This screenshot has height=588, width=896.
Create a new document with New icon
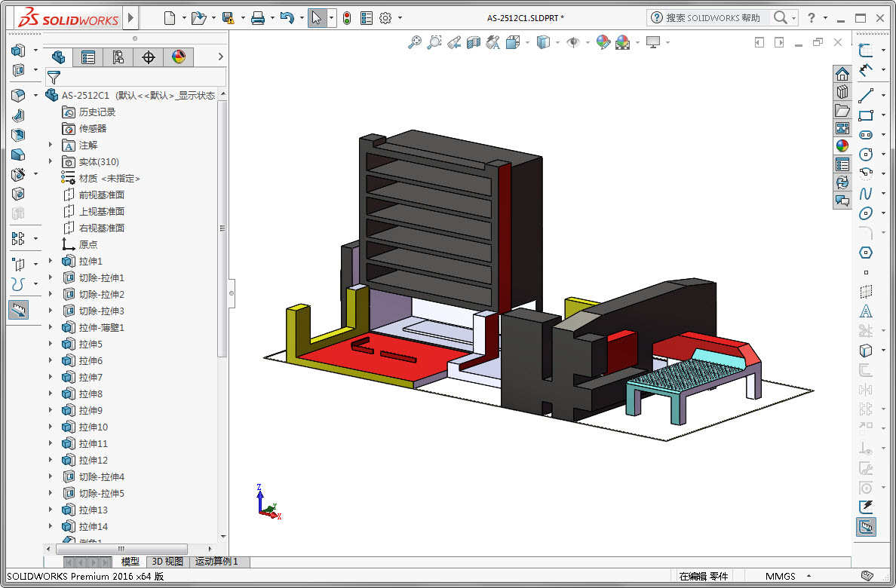[x=169, y=18]
